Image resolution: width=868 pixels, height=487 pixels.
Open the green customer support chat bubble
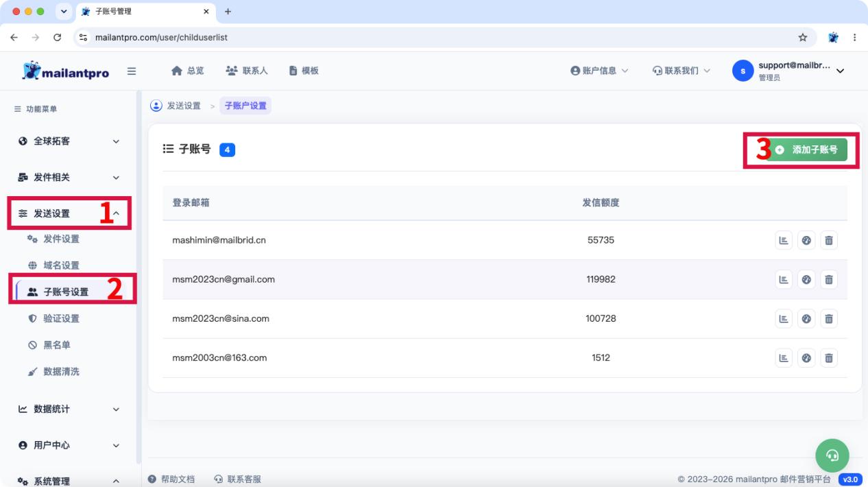point(832,455)
